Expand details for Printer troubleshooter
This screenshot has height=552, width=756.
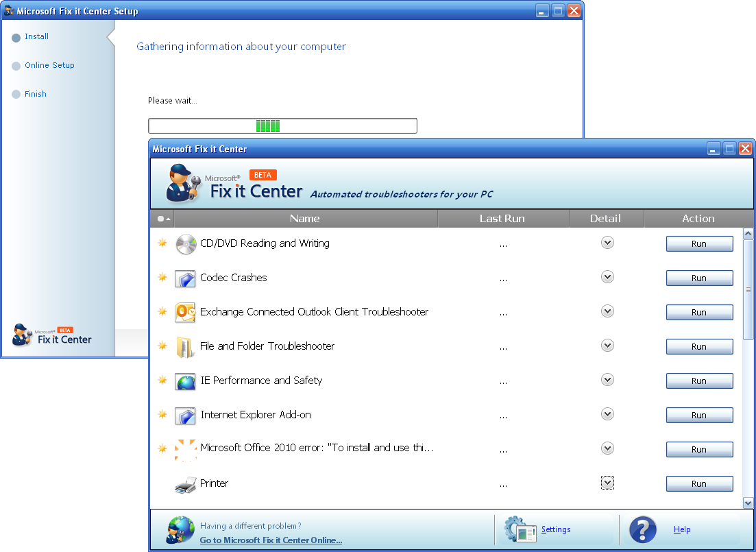click(607, 483)
